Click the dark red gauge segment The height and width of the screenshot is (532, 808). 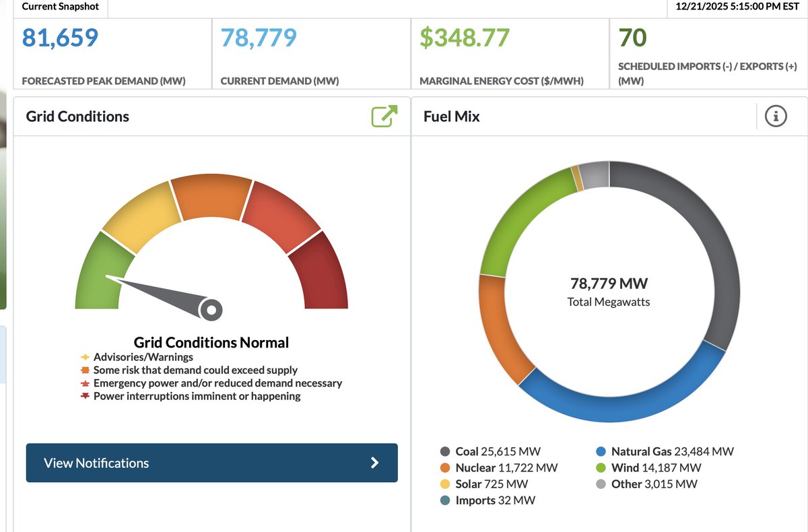coord(320,271)
